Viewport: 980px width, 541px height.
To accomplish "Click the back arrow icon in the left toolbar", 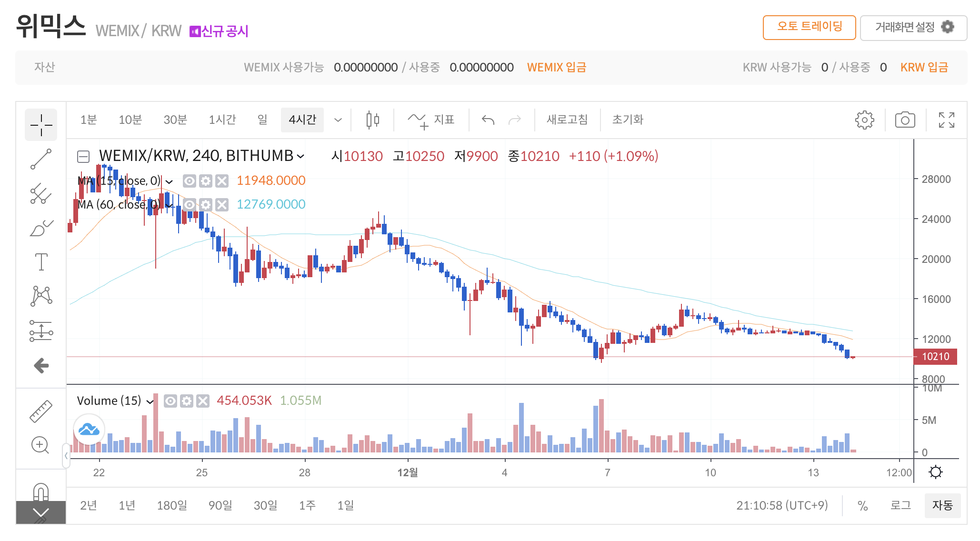I will pos(41,366).
